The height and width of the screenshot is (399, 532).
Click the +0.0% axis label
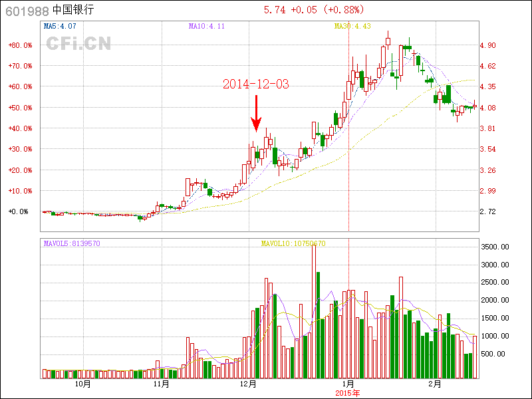[x=19, y=211]
